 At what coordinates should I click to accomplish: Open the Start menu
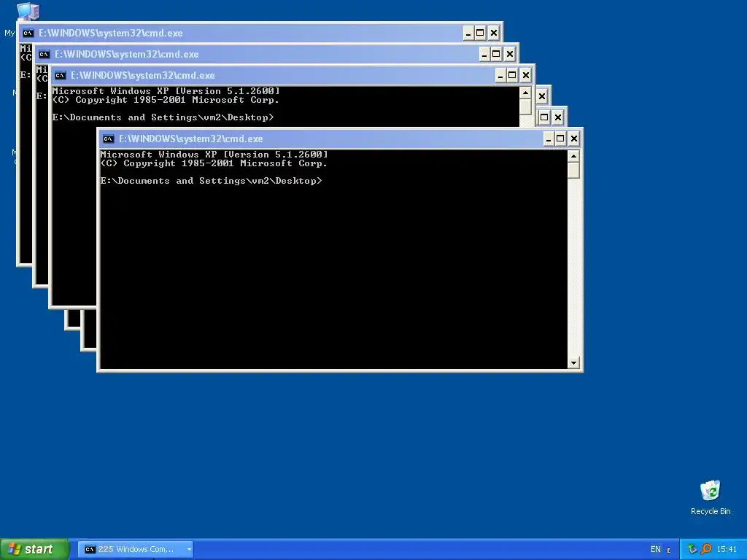point(34,550)
